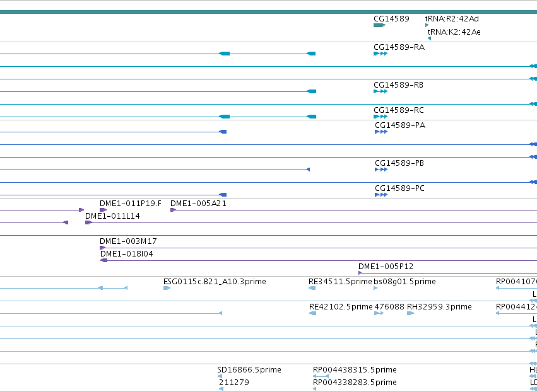The height and width of the screenshot is (392, 537).
Task: Click the DME1-005A21 clone label
Action: pos(198,204)
